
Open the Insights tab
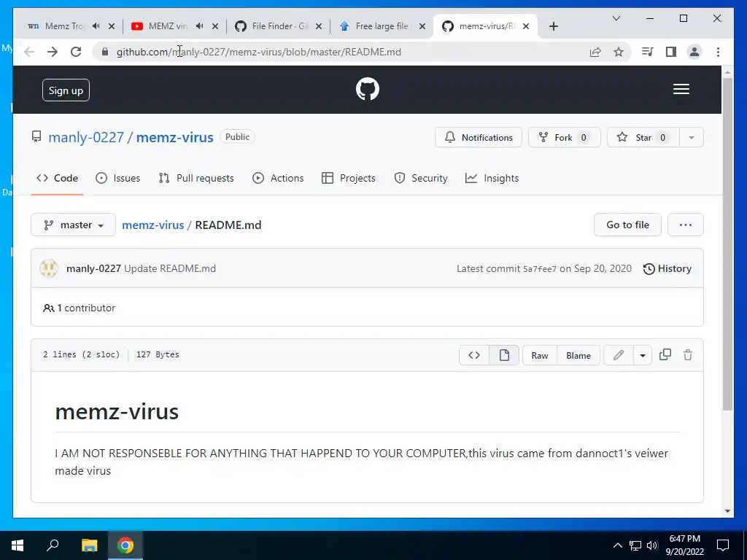pyautogui.click(x=492, y=178)
